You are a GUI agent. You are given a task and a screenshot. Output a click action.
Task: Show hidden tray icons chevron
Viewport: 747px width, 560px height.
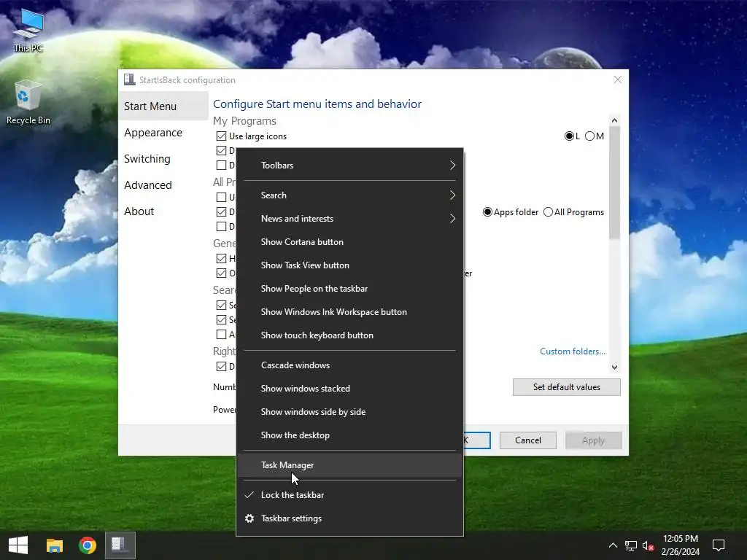point(613,545)
